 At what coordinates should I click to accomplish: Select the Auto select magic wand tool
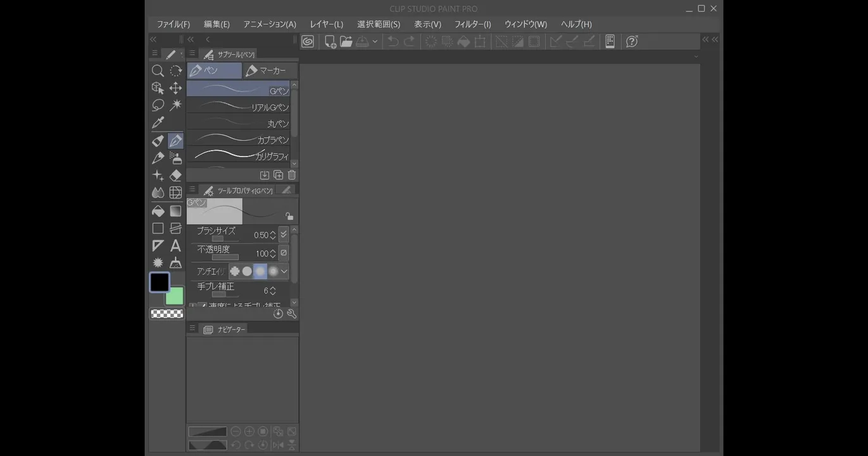tap(175, 105)
